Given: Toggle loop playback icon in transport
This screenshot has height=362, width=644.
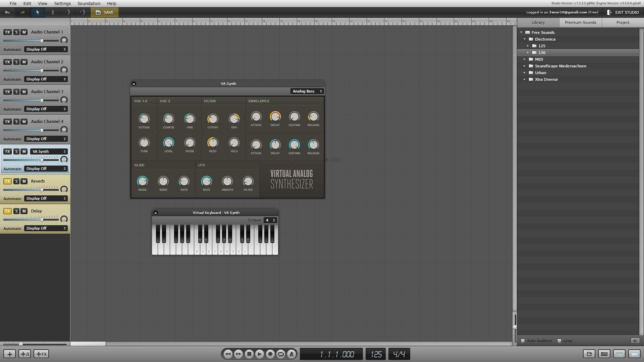Looking at the screenshot, I should pyautogui.click(x=281, y=354).
